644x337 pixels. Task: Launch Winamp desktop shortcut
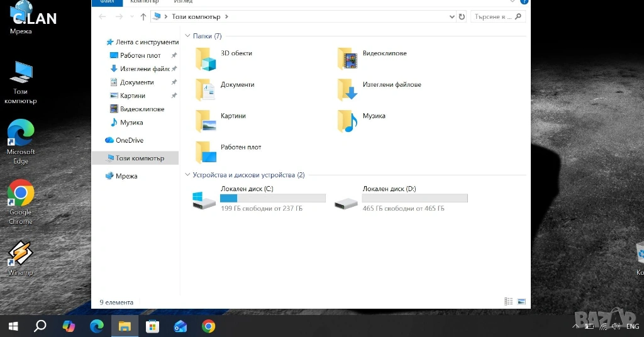21,258
